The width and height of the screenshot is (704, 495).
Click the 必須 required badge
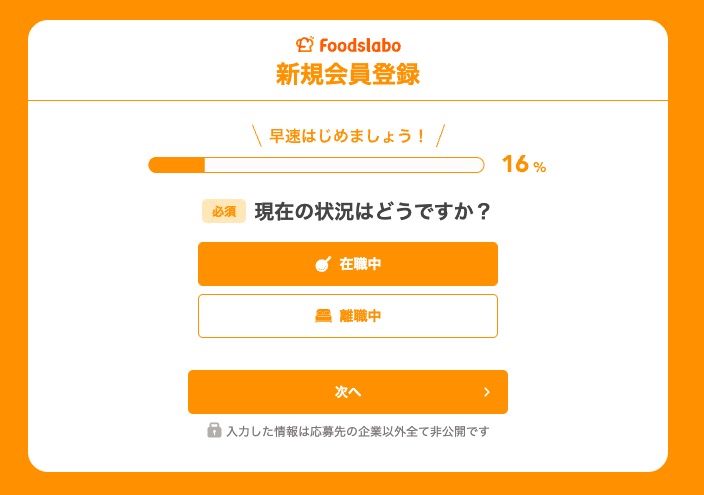point(224,211)
